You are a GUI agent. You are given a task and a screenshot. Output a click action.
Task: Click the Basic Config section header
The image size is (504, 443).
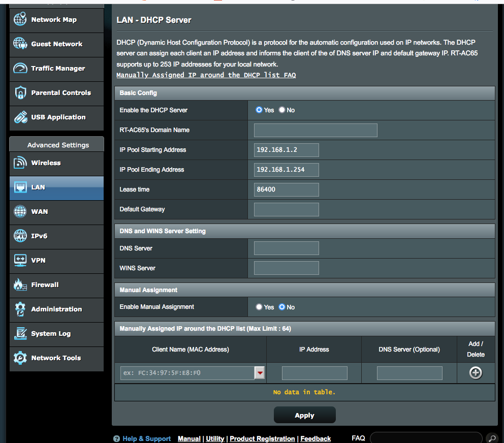pyautogui.click(x=304, y=93)
